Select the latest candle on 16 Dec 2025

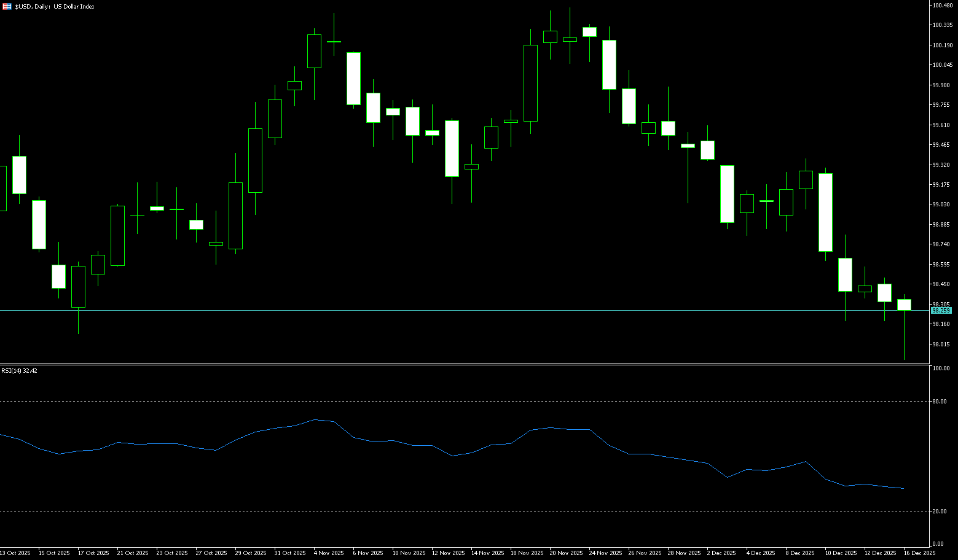904,305
